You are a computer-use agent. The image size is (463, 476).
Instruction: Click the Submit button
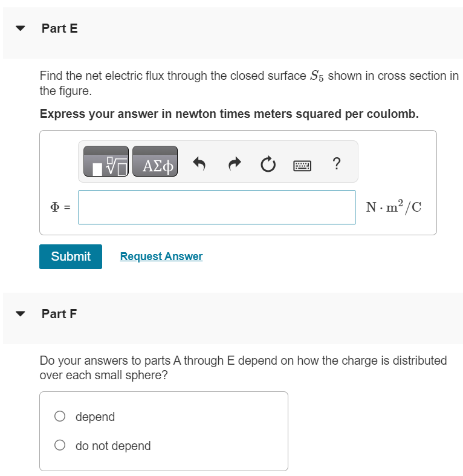tap(71, 256)
